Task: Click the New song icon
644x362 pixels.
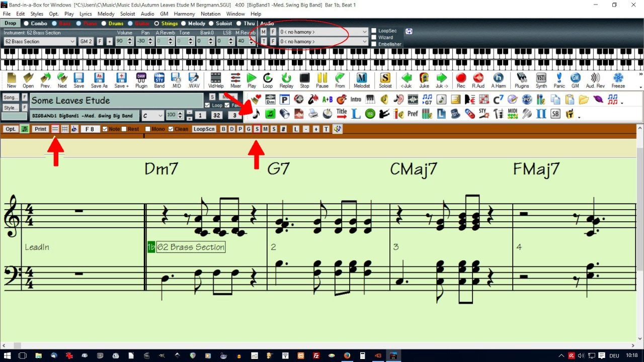Action: coord(11,80)
